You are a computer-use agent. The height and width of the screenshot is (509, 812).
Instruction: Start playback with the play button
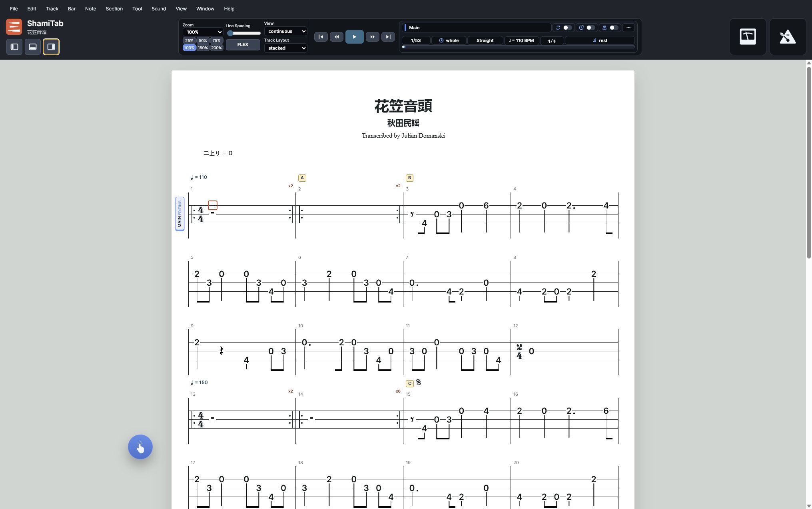(x=354, y=37)
